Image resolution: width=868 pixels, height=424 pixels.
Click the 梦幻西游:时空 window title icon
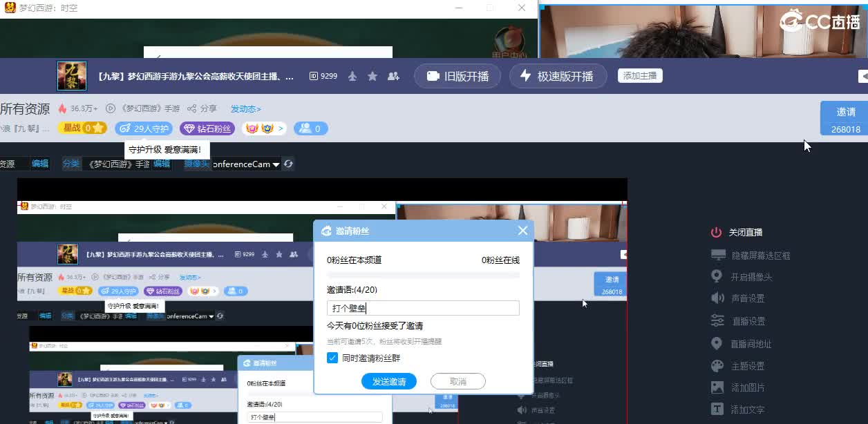(10, 8)
